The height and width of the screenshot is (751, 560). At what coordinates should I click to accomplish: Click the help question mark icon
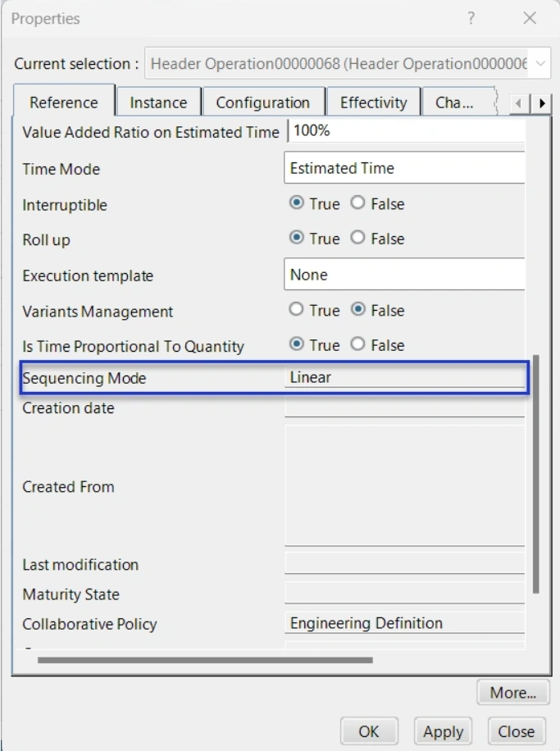pos(471,18)
